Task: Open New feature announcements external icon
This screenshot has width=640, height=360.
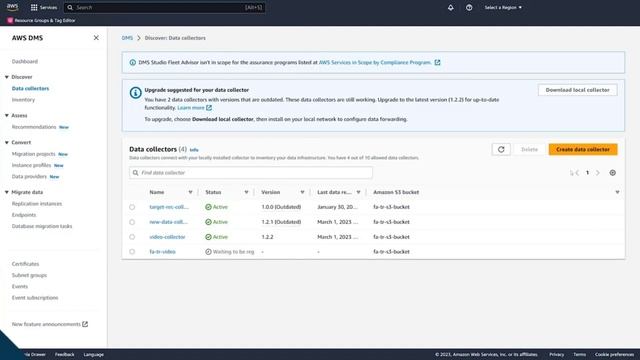Action: coord(85,324)
